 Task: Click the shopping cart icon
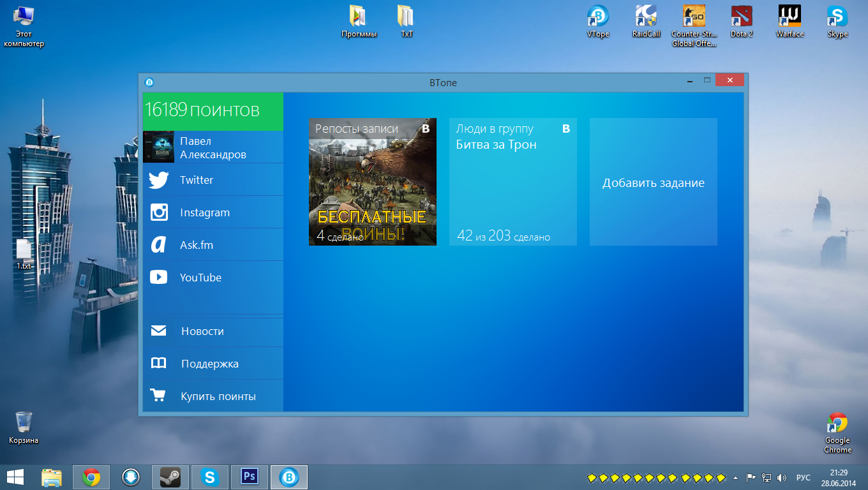(x=158, y=396)
